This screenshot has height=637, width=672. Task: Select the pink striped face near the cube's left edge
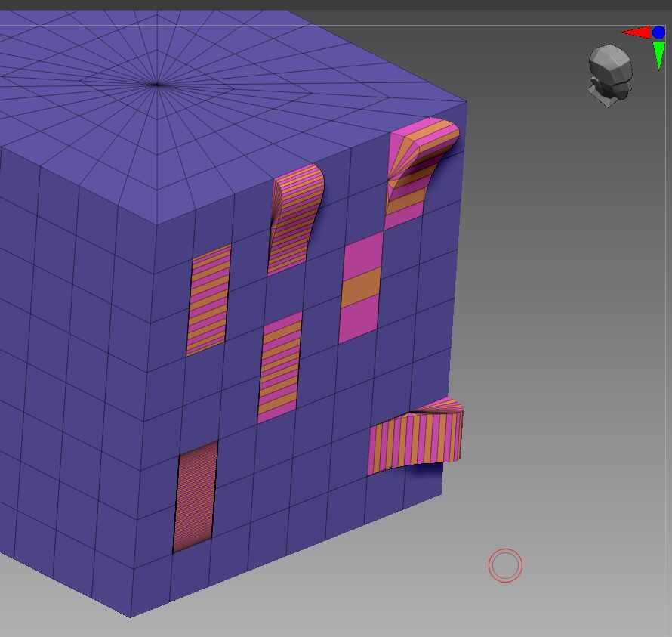(x=209, y=301)
